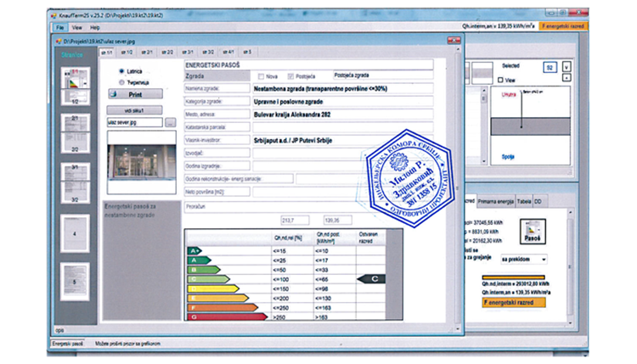Open the Help menu
The width and height of the screenshot is (637, 364).
pyautogui.click(x=95, y=28)
